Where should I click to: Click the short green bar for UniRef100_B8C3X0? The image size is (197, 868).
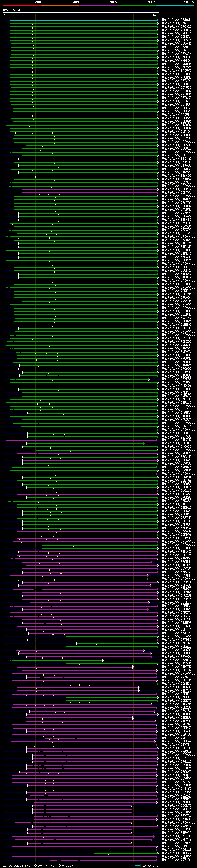86,443
